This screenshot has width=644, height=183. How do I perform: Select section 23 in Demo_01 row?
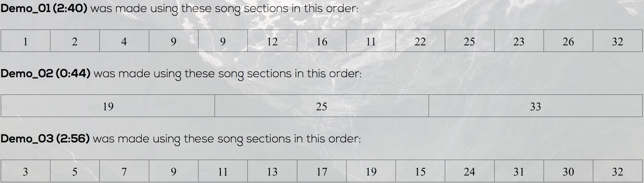[519, 41]
